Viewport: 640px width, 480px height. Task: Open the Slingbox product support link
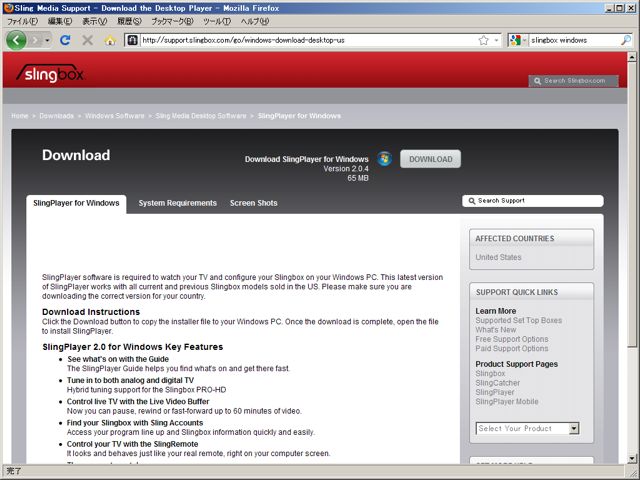click(490, 373)
